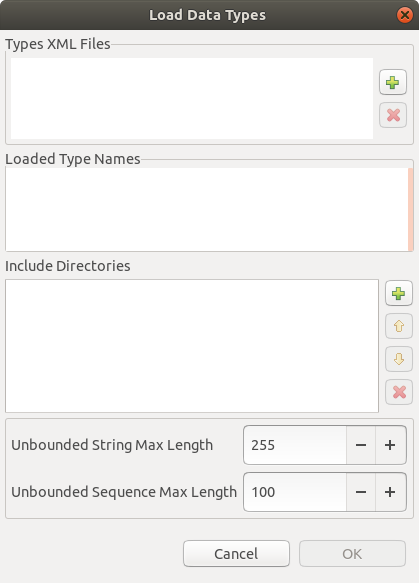419x583 pixels.
Task: Focus the String Max Length field showing 255
Action: [295, 445]
